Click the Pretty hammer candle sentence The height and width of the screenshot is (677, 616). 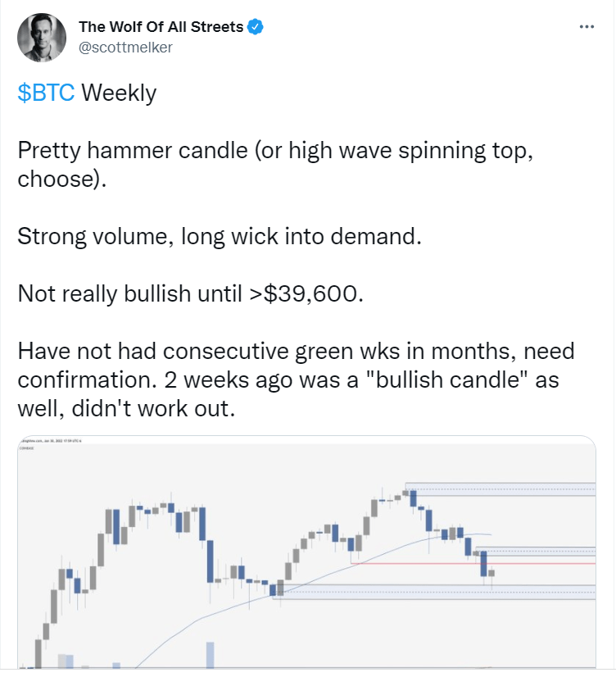click(x=276, y=165)
